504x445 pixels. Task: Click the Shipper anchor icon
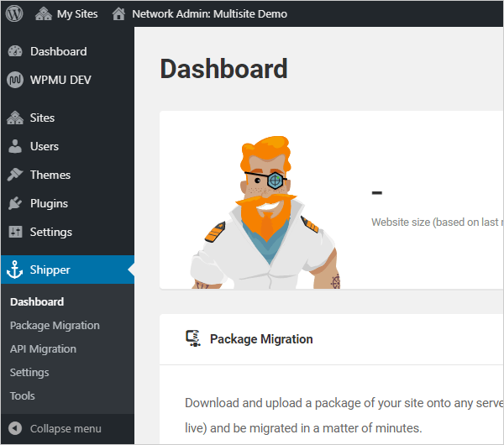(x=15, y=270)
